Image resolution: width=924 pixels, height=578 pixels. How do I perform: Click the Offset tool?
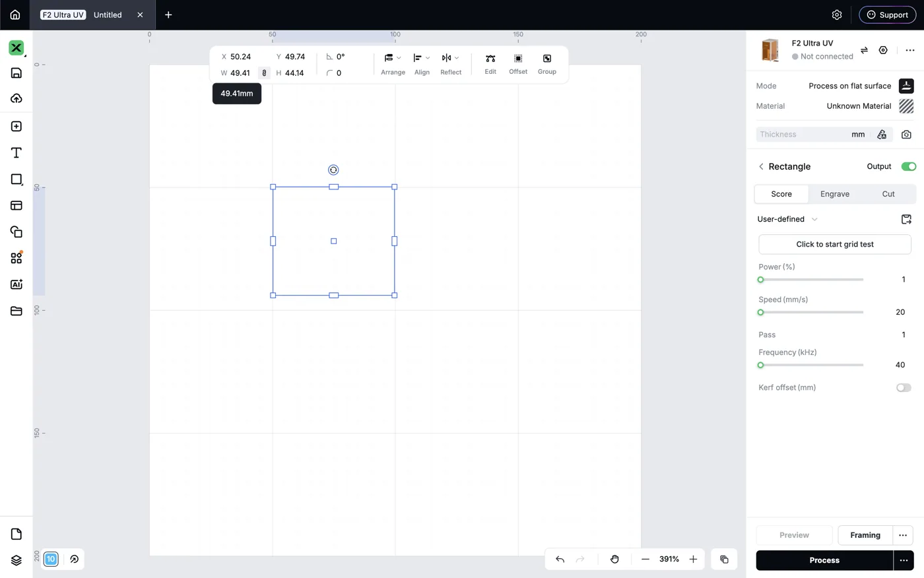[x=518, y=64]
